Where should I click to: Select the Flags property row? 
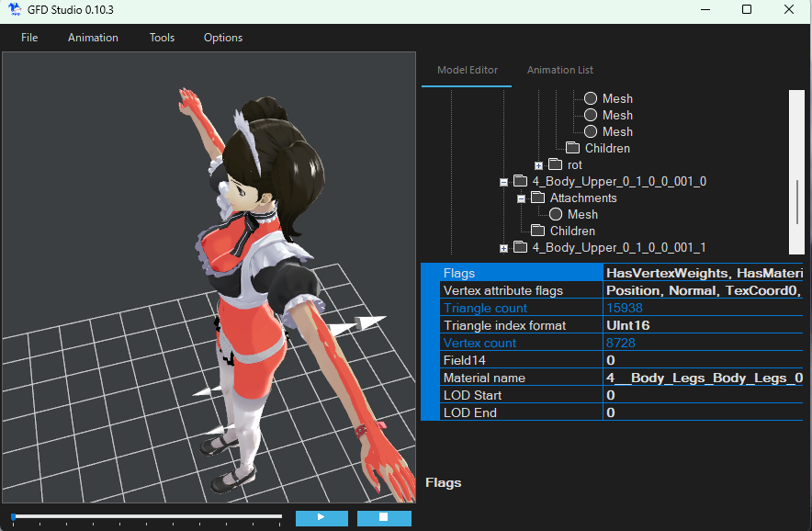coord(612,273)
